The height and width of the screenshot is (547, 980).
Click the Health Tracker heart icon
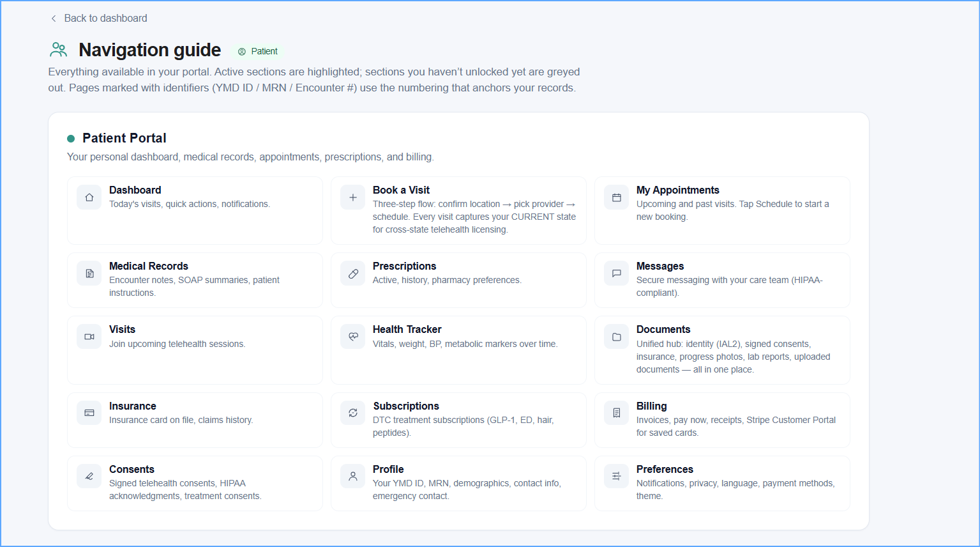click(x=353, y=337)
